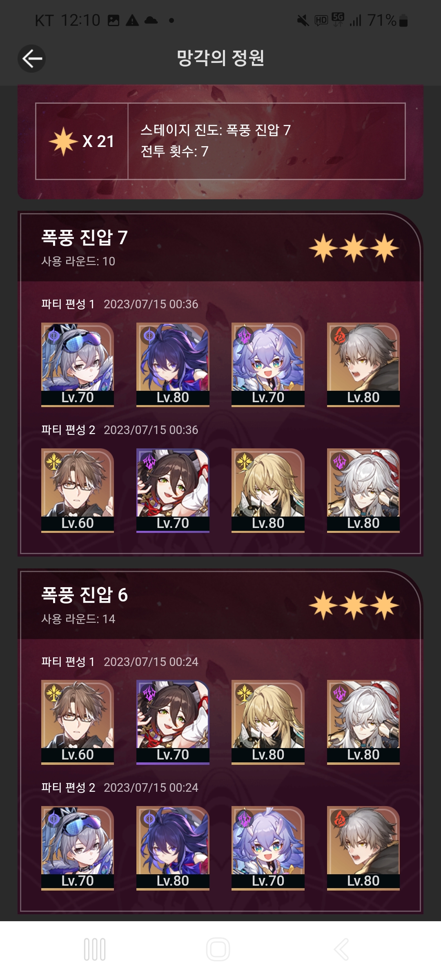Select blonde Lv.80 character in 폭풍 진압 7 party 2
The height and width of the screenshot is (980, 441).
point(268,490)
